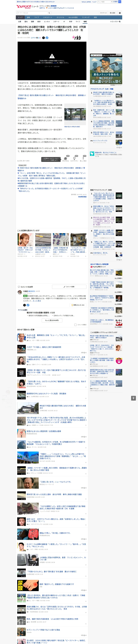Click 参考になった 999 helpful button
138x644 pixels.
(x=78, y=305)
